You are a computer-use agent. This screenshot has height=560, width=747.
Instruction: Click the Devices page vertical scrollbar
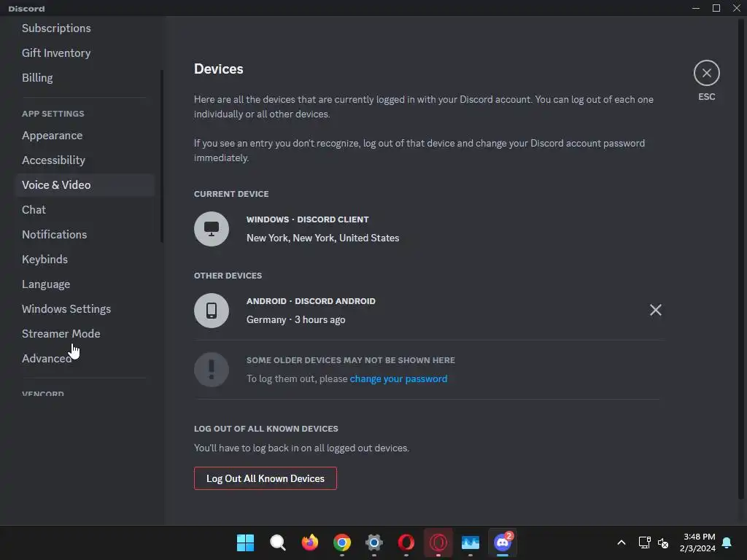(x=741, y=257)
